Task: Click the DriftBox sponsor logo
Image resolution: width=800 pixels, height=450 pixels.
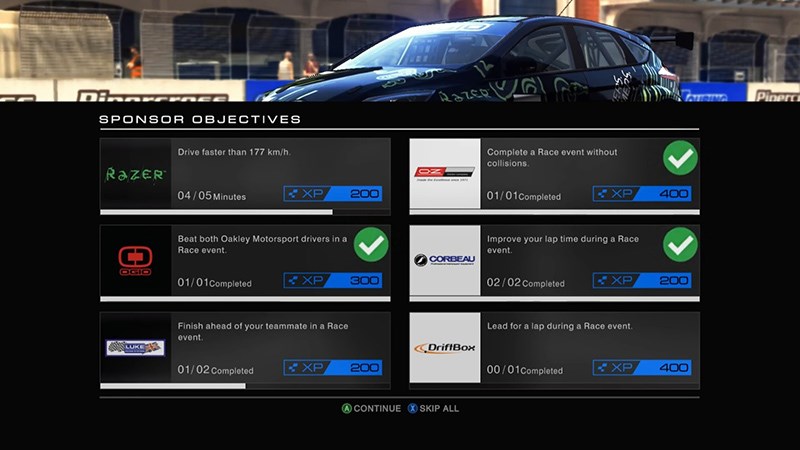Action: click(444, 348)
